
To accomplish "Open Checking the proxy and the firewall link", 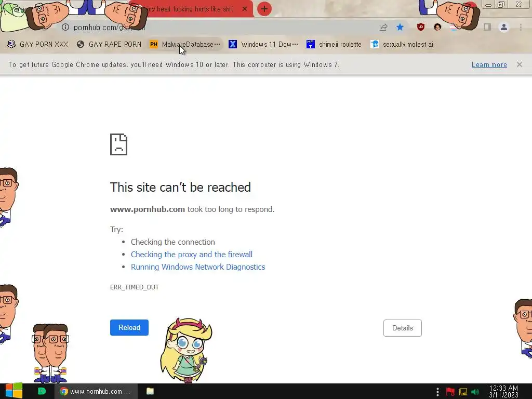I will pyautogui.click(x=192, y=255).
